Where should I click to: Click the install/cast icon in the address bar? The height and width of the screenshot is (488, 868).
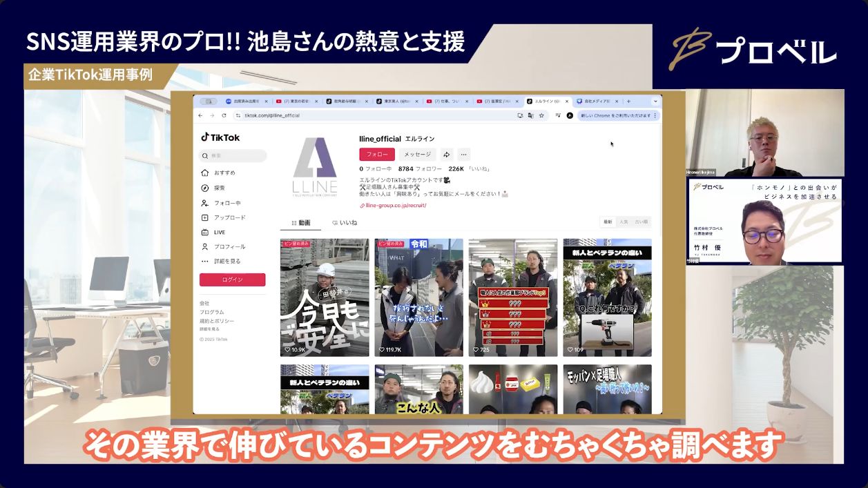tap(519, 115)
